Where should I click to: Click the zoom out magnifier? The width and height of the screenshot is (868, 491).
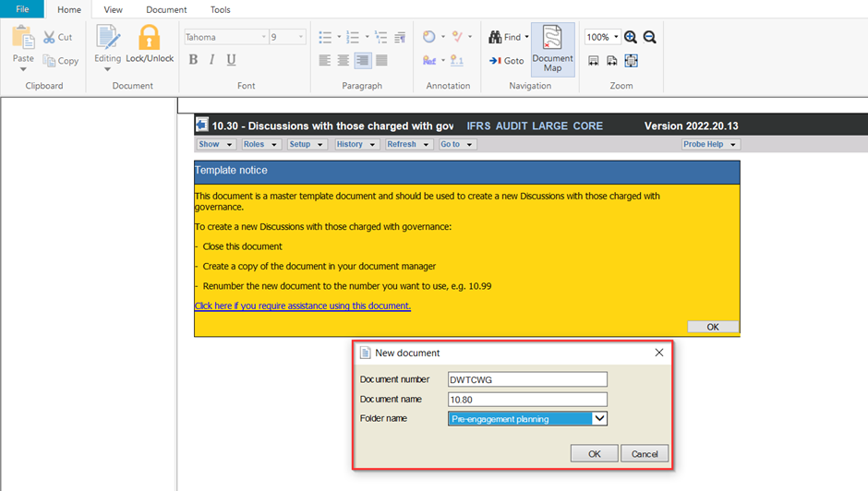point(649,37)
